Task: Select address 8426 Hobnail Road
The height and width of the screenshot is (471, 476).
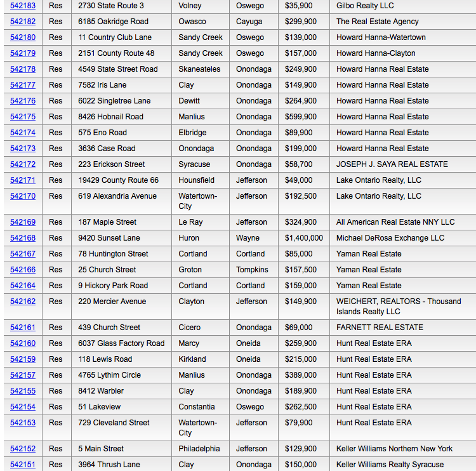Action: [110, 117]
